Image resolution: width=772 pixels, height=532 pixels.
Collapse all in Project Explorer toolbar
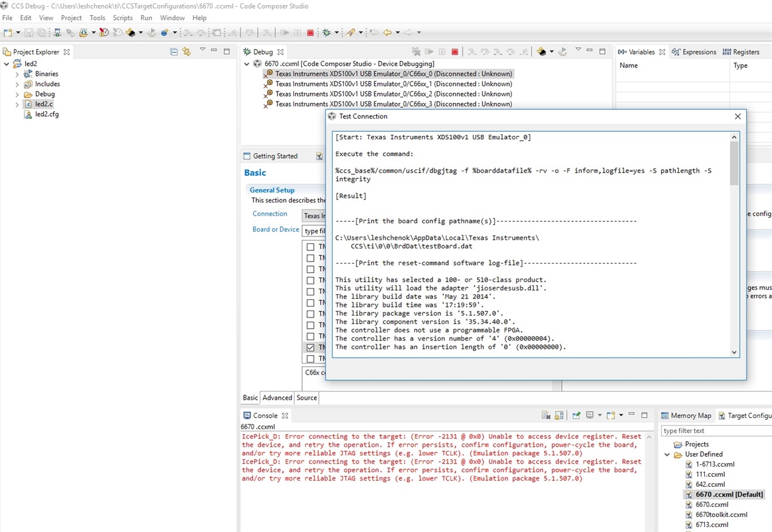click(x=174, y=51)
